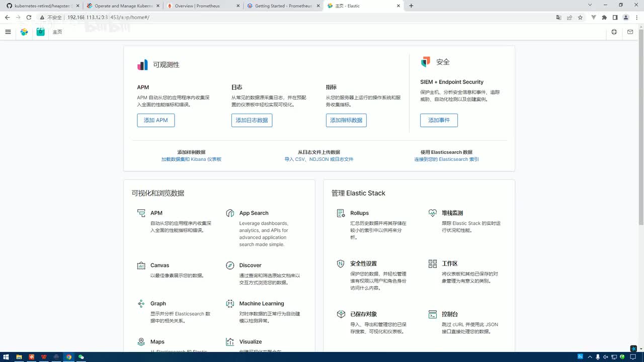Open the Kibana hamburger navigation menu
This screenshot has height=362, width=644.
(8, 32)
